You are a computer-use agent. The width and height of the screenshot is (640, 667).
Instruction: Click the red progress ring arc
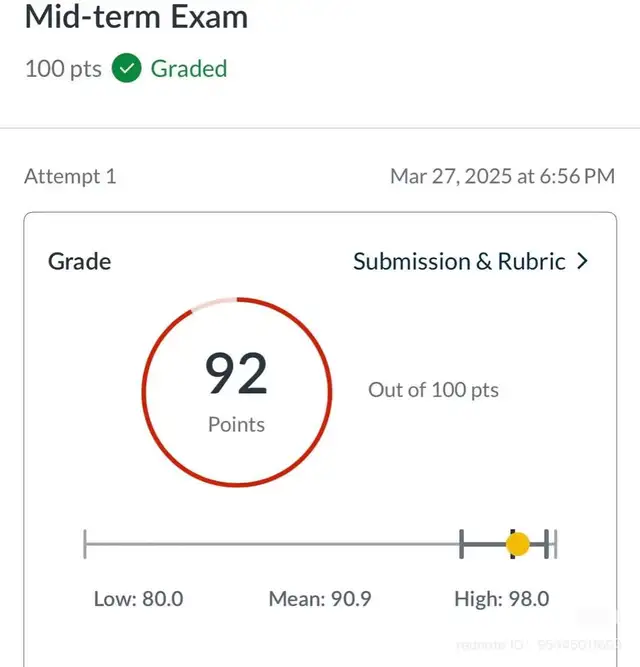tap(330, 392)
